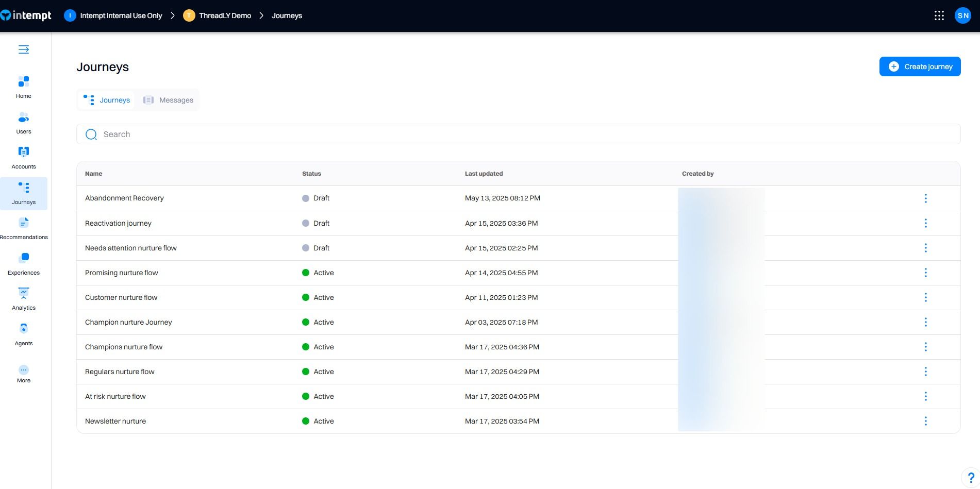Open Recommendations in sidebar
Image resolution: width=980 pixels, height=489 pixels.
pos(24,229)
